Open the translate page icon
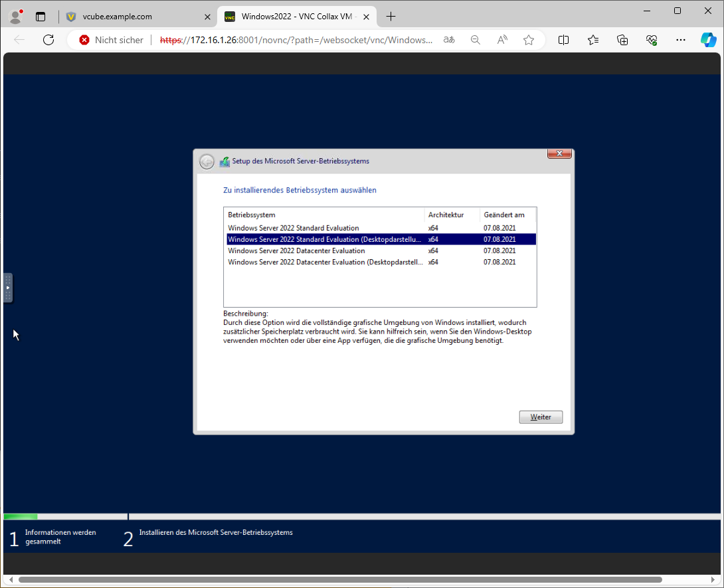724x588 pixels. pos(449,40)
